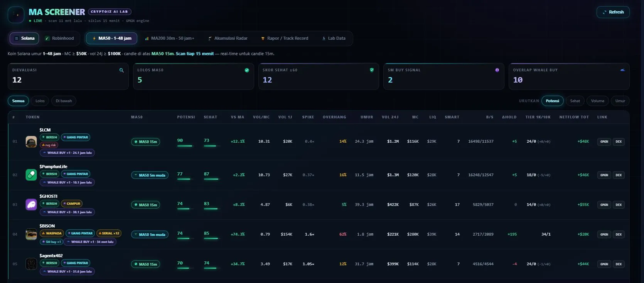Click the OVERHANG column header
644x283 pixels.
(334, 117)
